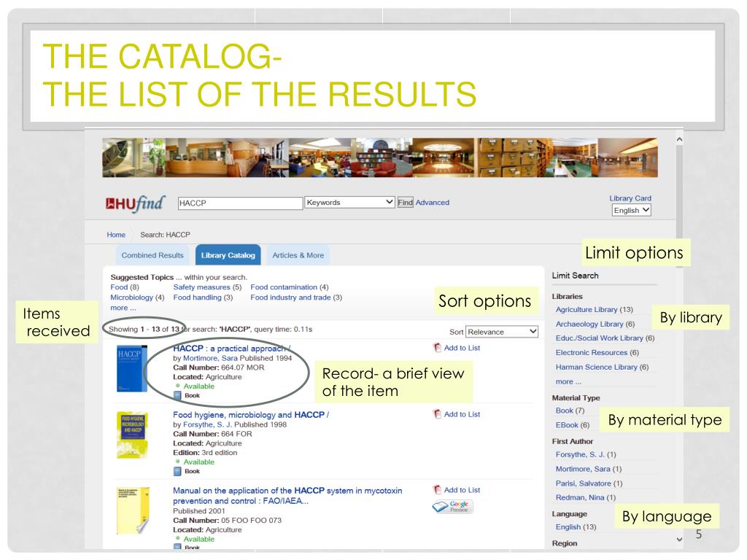Open the Advanced search link

click(432, 203)
